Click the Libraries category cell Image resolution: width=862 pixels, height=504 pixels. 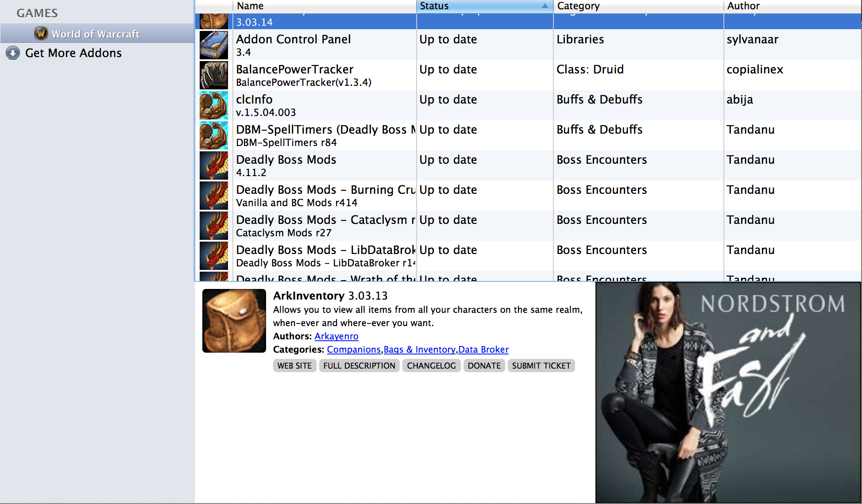580,39
